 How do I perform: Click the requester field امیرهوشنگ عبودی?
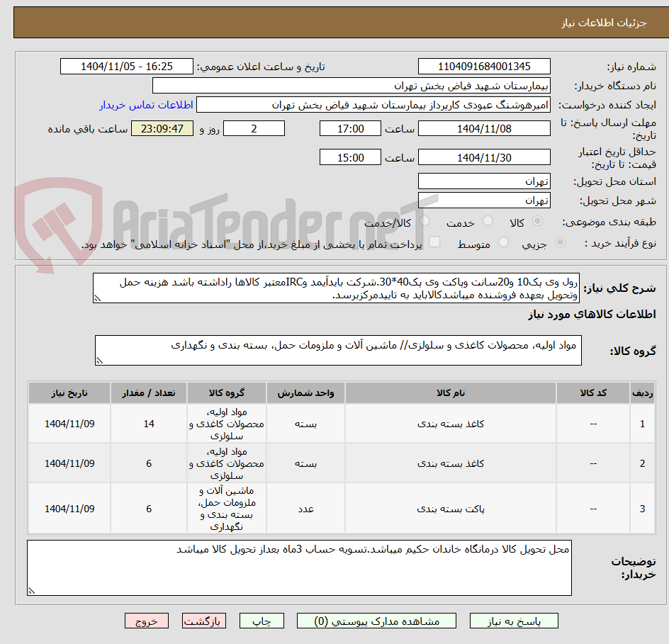tap(373, 105)
